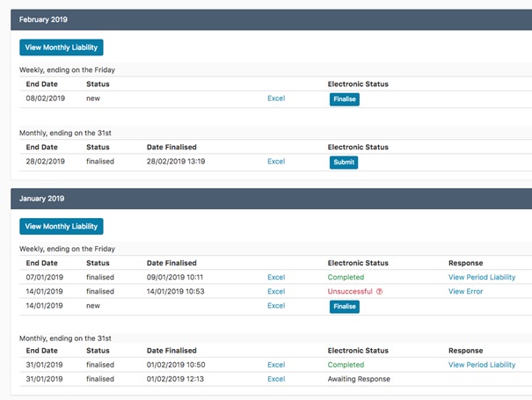Submit the monthly period ending 28/02/2019
The image size is (532, 400).
[x=344, y=163]
